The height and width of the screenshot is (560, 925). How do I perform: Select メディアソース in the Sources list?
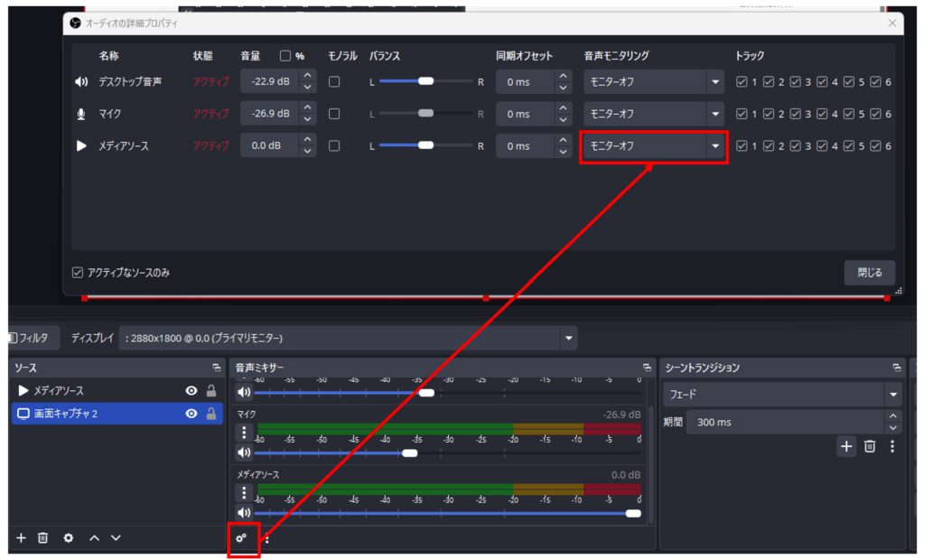59,391
